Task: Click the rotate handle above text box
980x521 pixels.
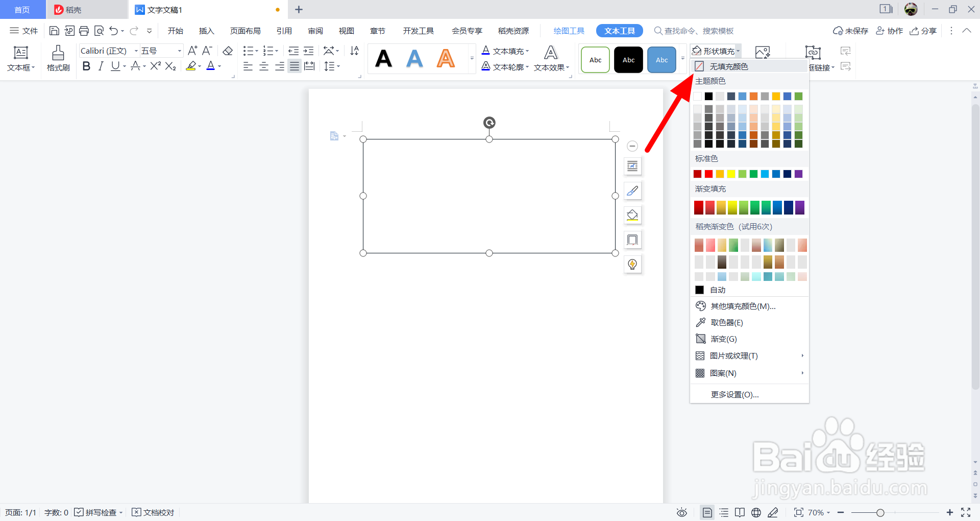Action: [489, 123]
